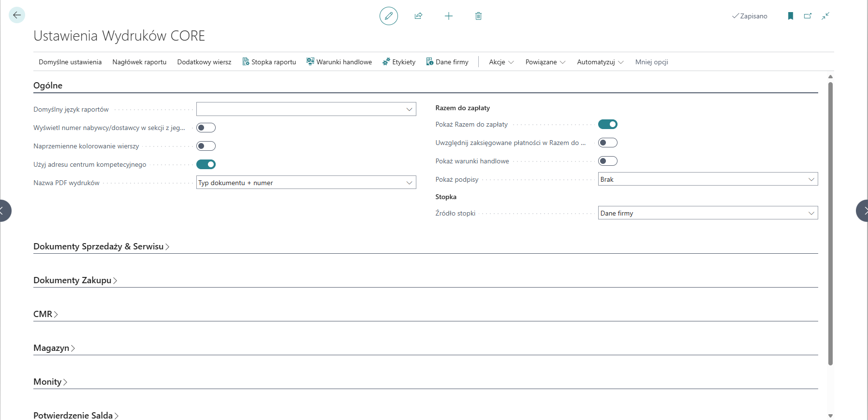Open page in new window icon
The height and width of the screenshot is (420, 868).
point(808,16)
